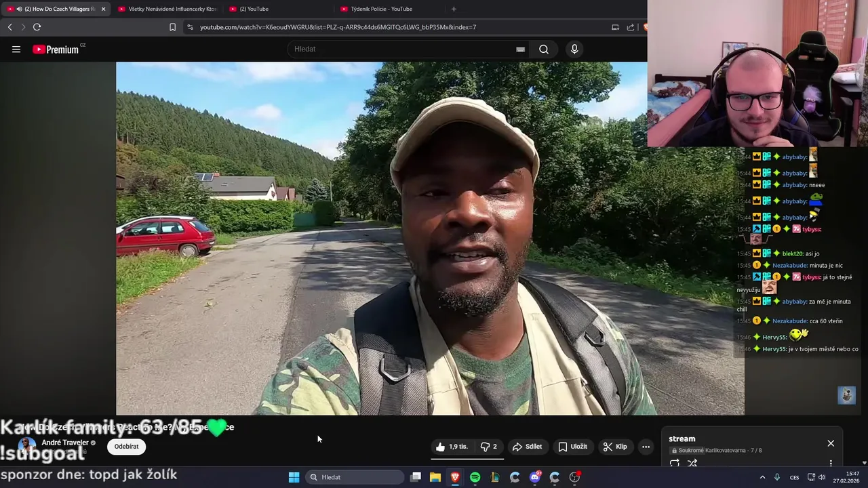Go back with the browser back arrow

point(9,27)
